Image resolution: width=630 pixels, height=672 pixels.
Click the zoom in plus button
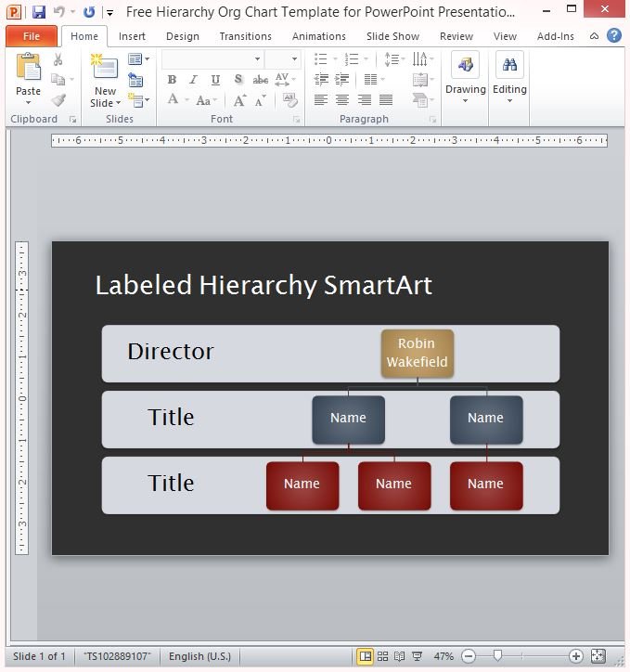(576, 656)
